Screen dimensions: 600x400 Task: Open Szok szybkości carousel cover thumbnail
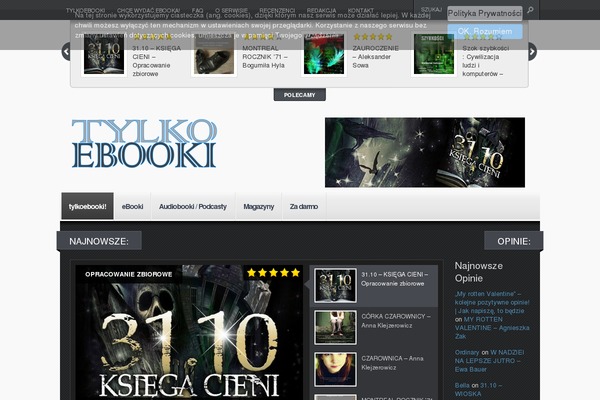click(x=434, y=54)
